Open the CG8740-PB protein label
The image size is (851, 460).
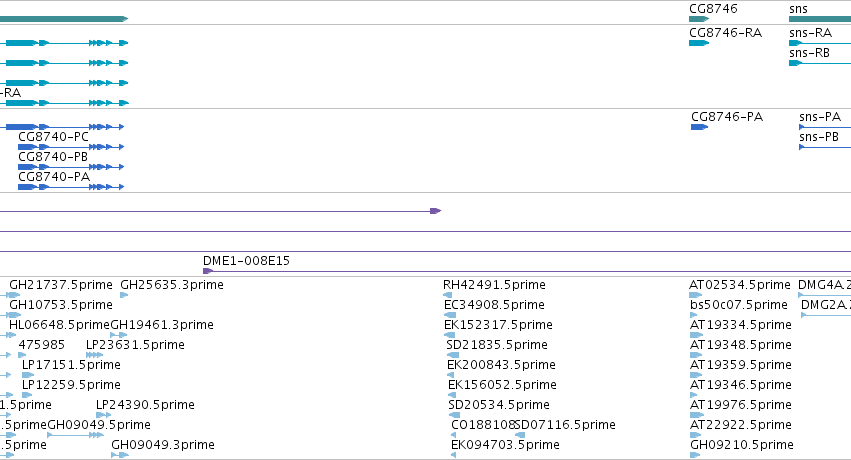(x=53, y=157)
